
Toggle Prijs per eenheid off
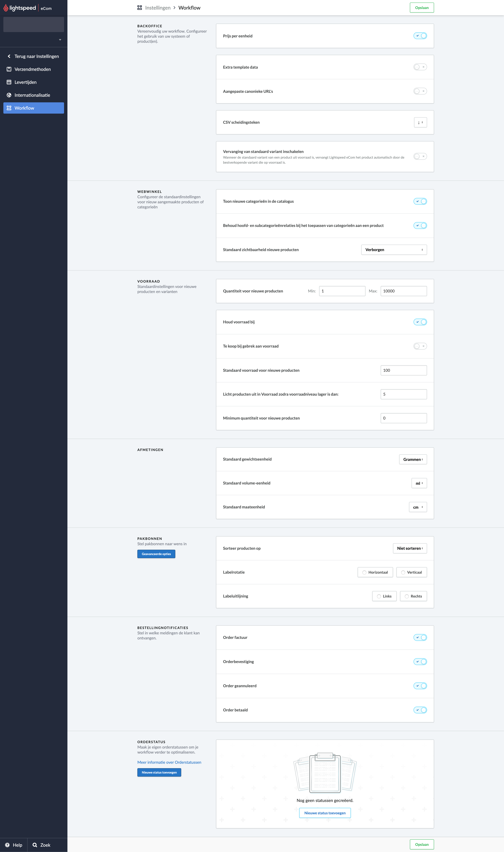(420, 36)
